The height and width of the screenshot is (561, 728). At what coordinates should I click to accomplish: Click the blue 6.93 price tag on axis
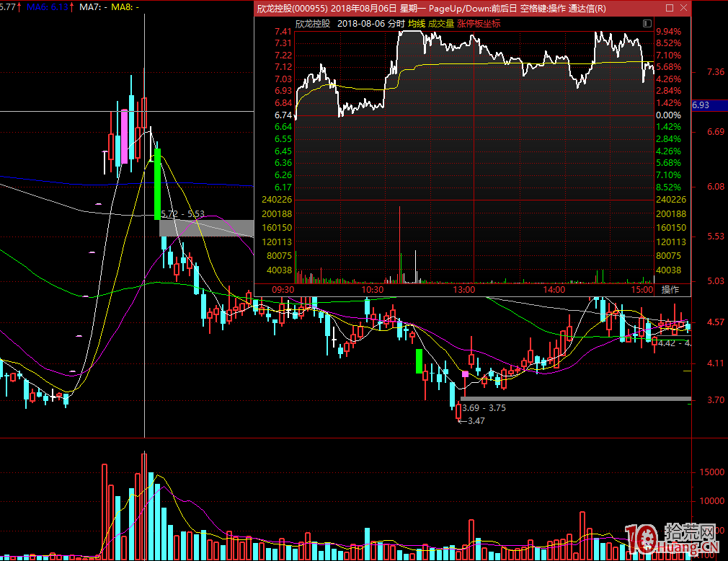tap(701, 105)
